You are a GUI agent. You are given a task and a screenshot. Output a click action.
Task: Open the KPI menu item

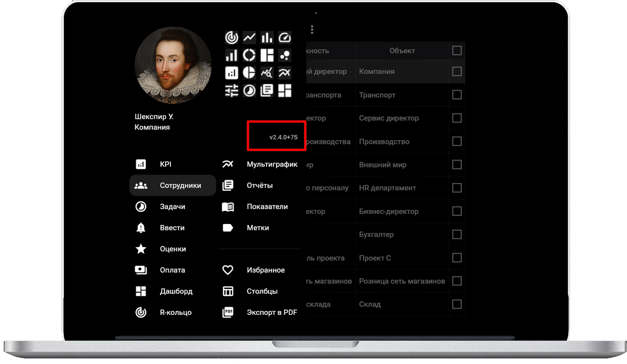click(x=166, y=164)
